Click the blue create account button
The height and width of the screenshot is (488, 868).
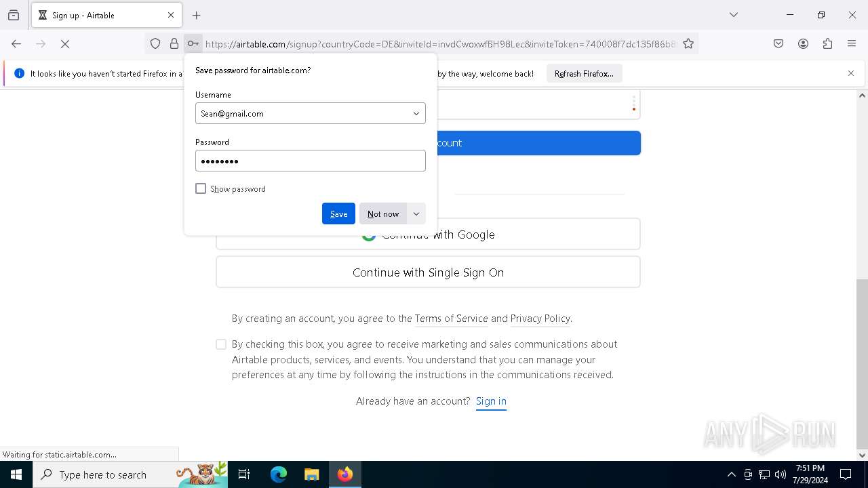click(539, 143)
